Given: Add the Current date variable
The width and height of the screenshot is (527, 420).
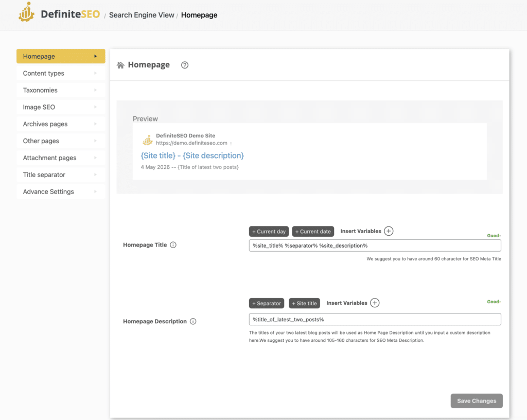Looking at the screenshot, I should pyautogui.click(x=313, y=232).
